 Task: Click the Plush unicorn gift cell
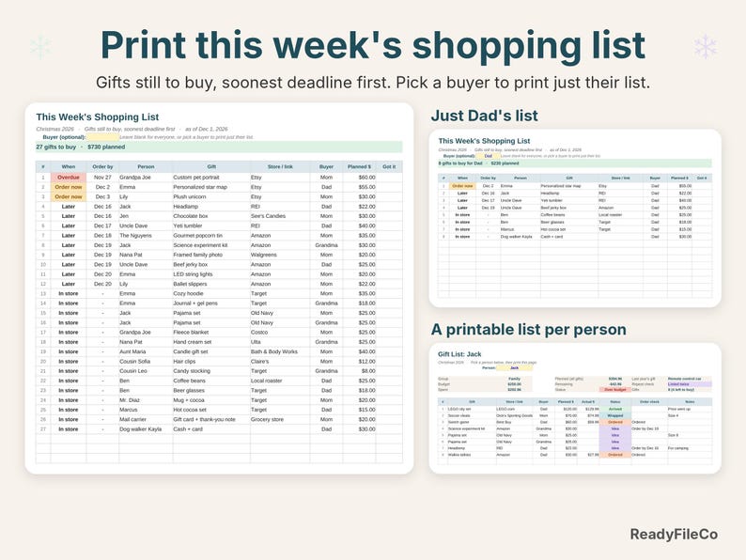(211, 197)
